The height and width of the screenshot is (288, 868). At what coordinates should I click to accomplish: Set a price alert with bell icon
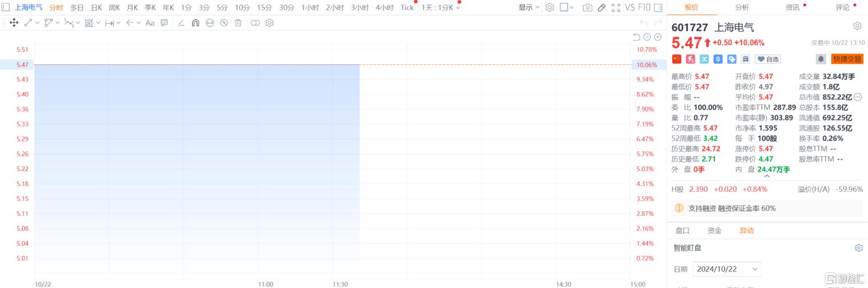coord(821,59)
